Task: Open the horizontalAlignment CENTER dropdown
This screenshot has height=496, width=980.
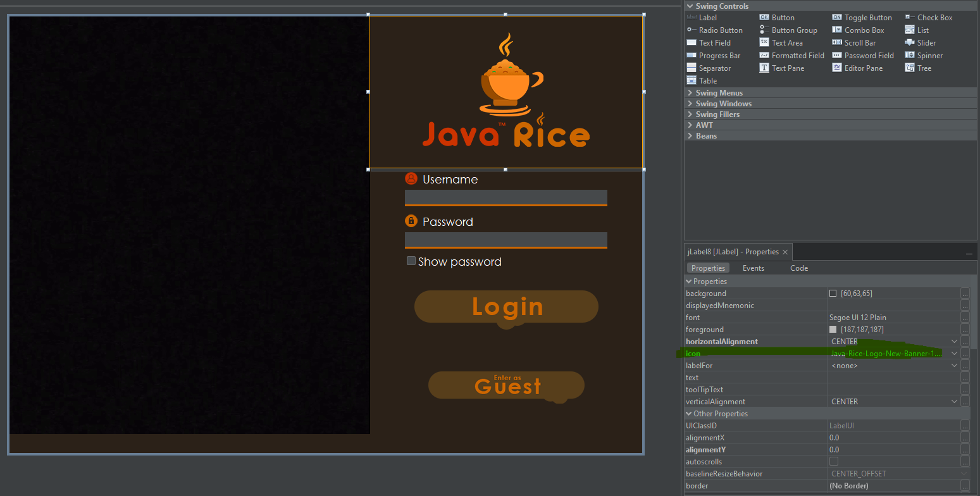Action: [955, 342]
